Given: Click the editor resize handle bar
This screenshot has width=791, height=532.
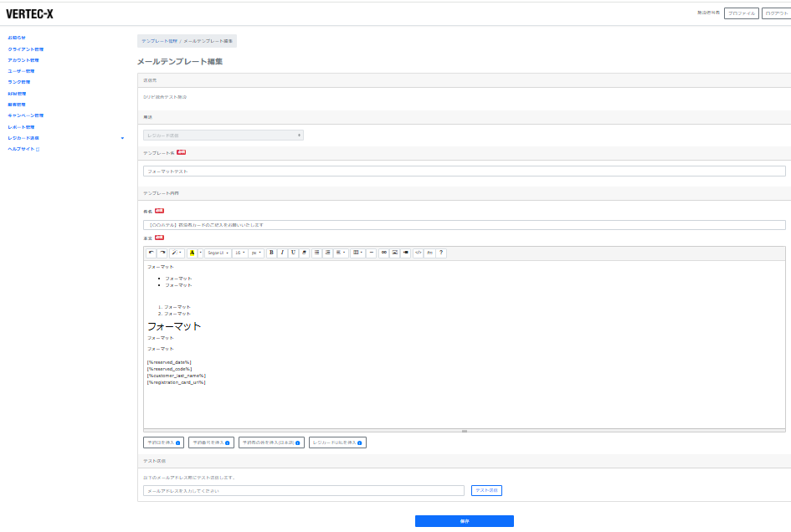Looking at the screenshot, I should [464, 431].
